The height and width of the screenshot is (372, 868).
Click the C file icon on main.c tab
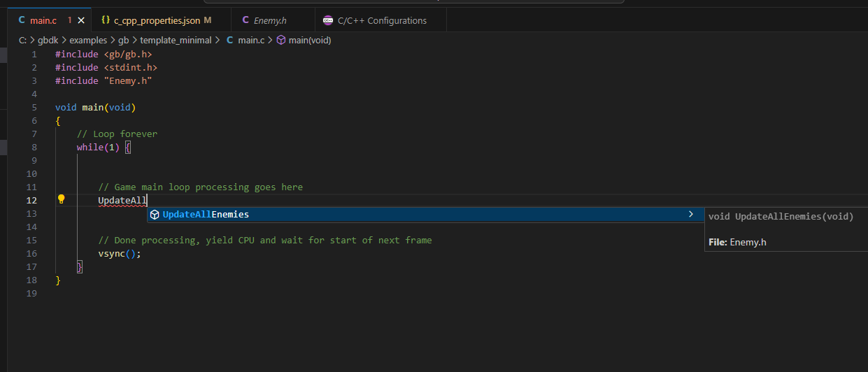click(x=22, y=20)
